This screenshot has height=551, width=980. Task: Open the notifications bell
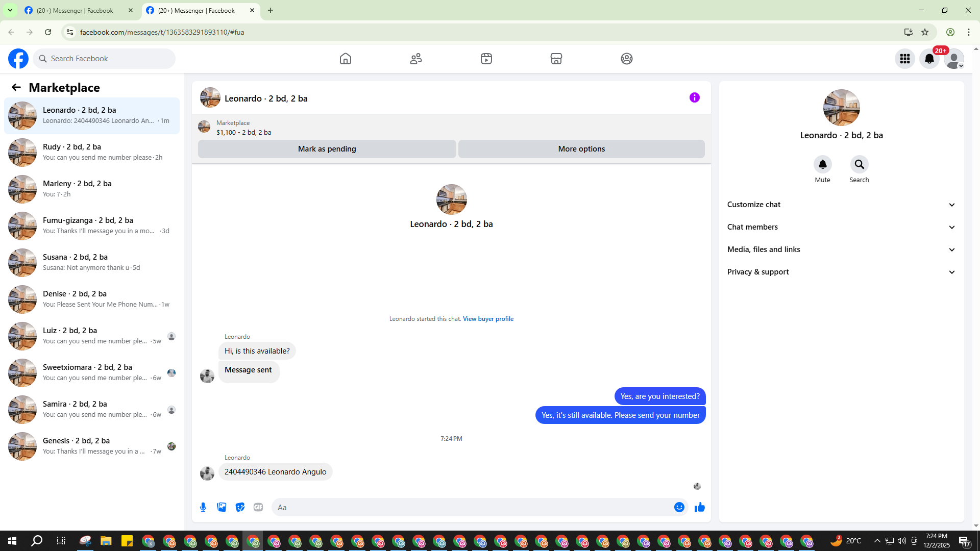(929, 59)
